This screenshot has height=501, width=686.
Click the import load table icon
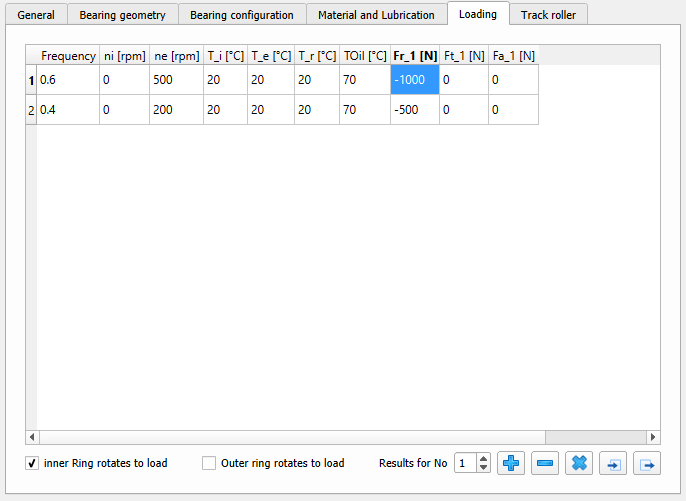pyautogui.click(x=613, y=463)
